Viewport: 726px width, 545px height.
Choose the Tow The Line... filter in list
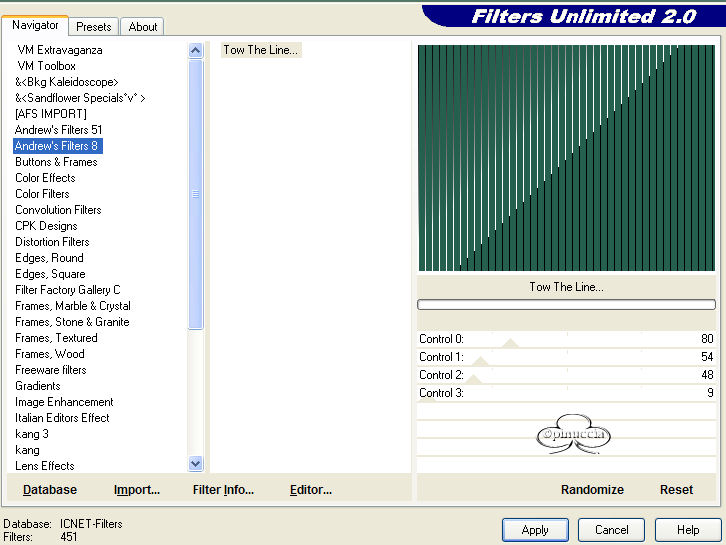point(261,50)
